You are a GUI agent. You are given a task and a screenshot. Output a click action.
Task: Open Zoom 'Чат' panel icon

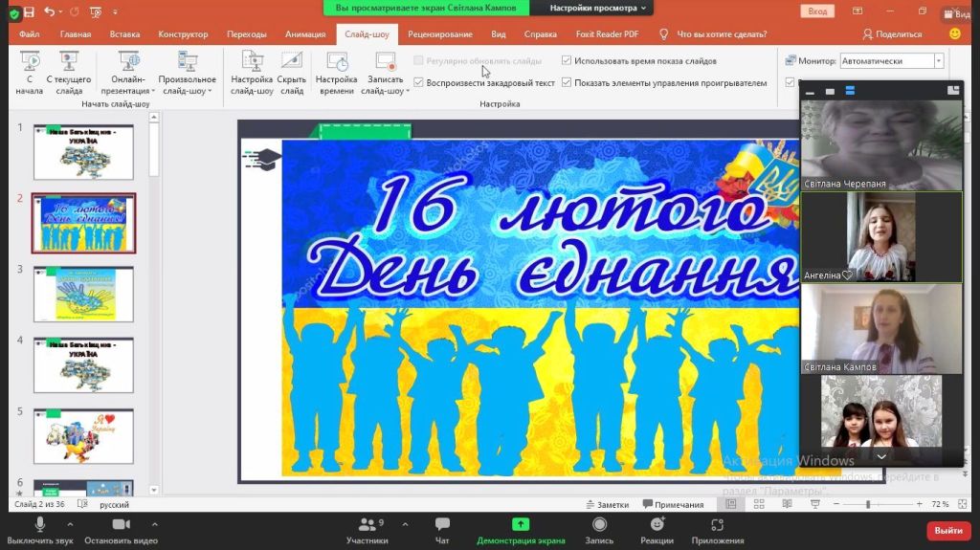[442, 525]
